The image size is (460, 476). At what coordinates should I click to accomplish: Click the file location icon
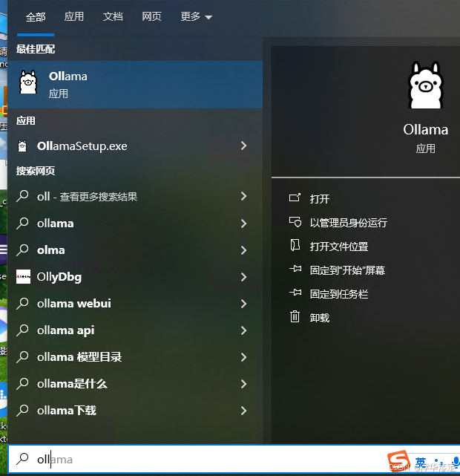click(x=295, y=245)
